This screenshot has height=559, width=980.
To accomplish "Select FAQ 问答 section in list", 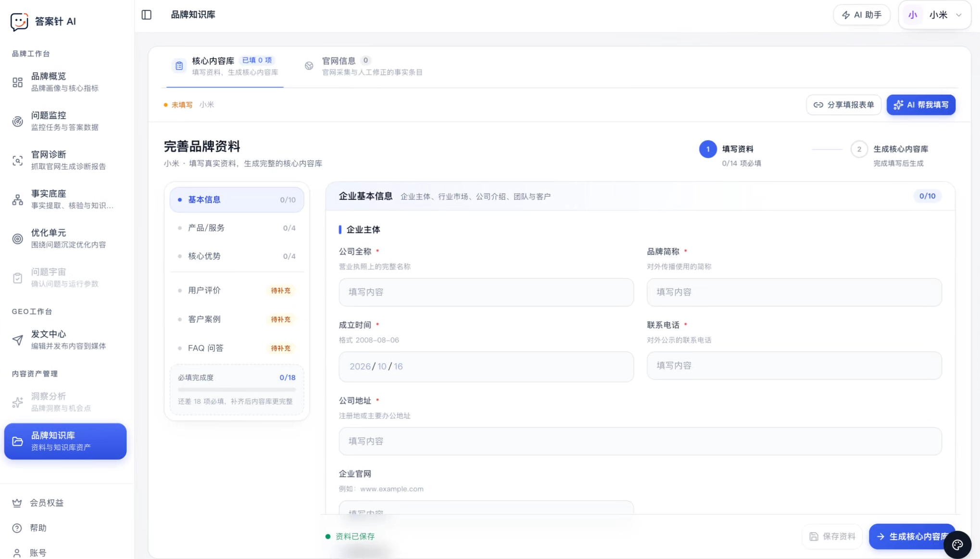I will pyautogui.click(x=237, y=348).
